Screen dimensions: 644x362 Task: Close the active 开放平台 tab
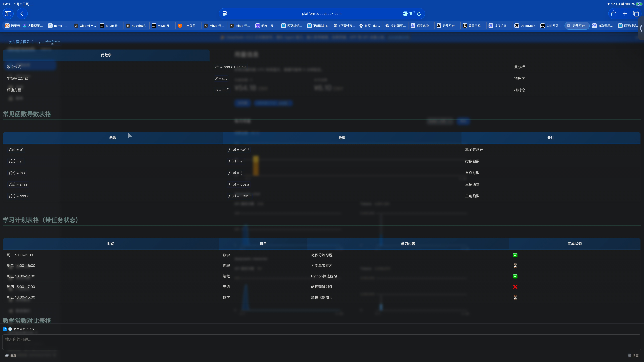(569, 26)
